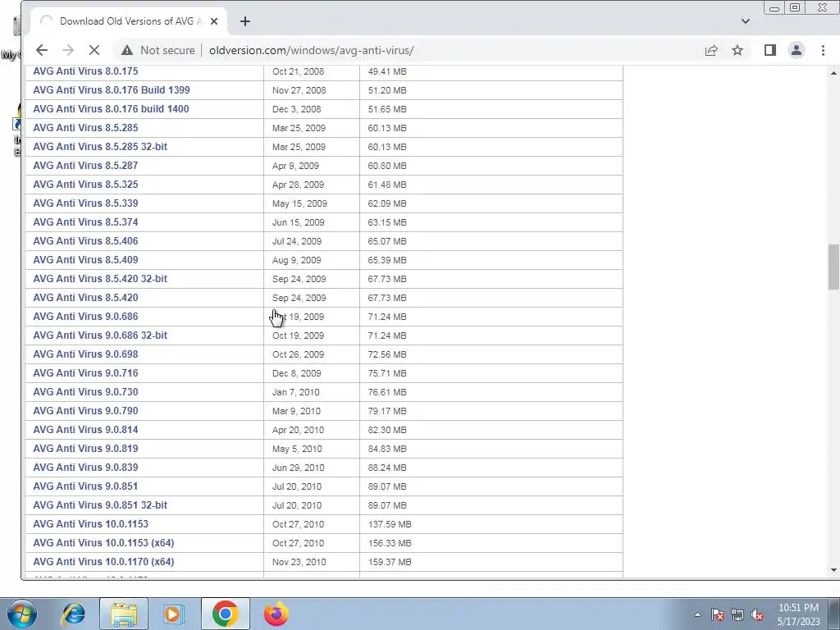Open AVG Anti Virus 8.5.287 link
Screen dimensions: 840x630
[x=85, y=166]
